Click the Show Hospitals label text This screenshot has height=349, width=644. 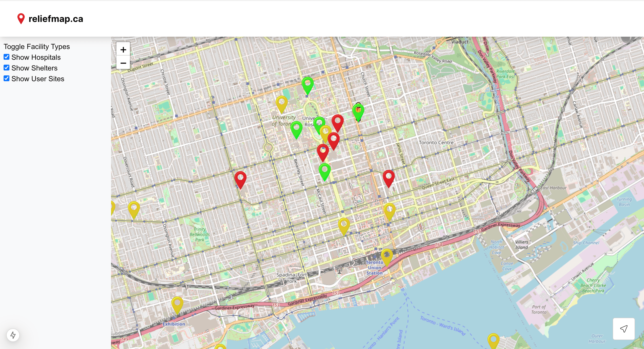(36, 57)
